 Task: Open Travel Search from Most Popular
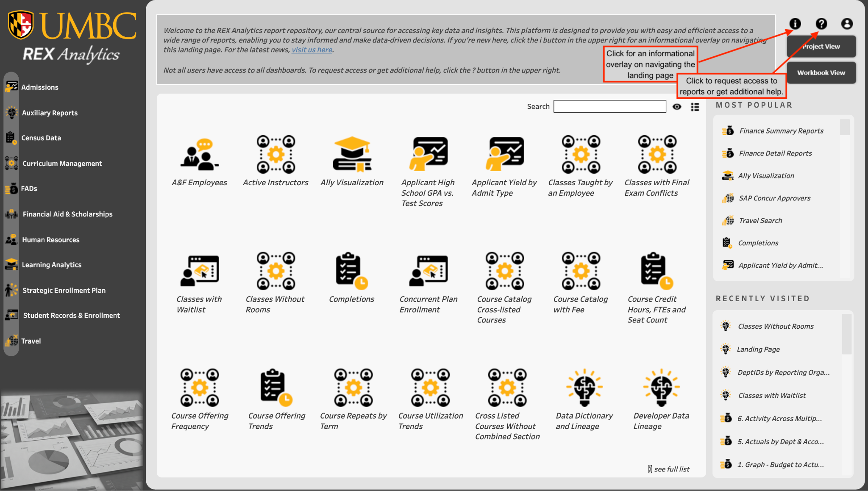pos(760,221)
